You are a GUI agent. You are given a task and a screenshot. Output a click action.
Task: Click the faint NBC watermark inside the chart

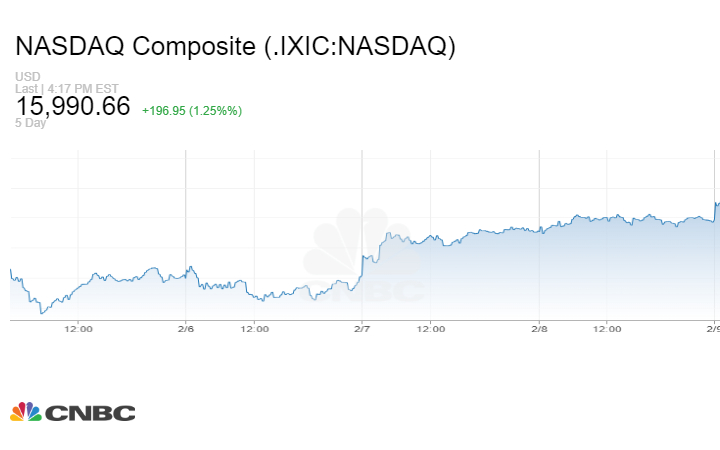click(365, 258)
